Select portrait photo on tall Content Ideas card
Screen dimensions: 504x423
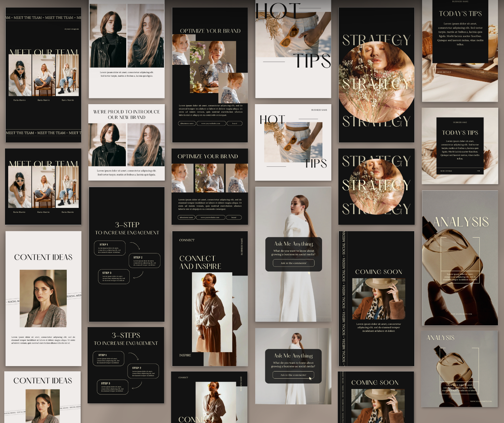(43, 298)
